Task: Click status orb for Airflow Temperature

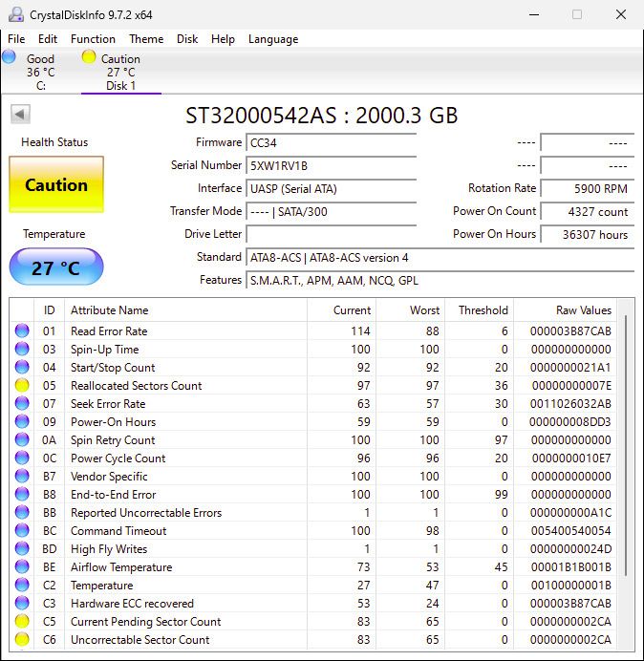Action: [x=22, y=566]
